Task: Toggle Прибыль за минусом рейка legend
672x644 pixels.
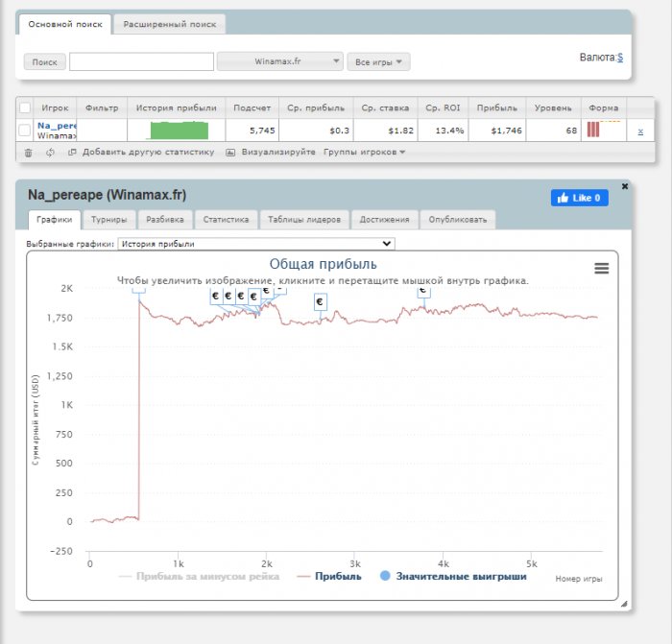Action: coord(199,576)
